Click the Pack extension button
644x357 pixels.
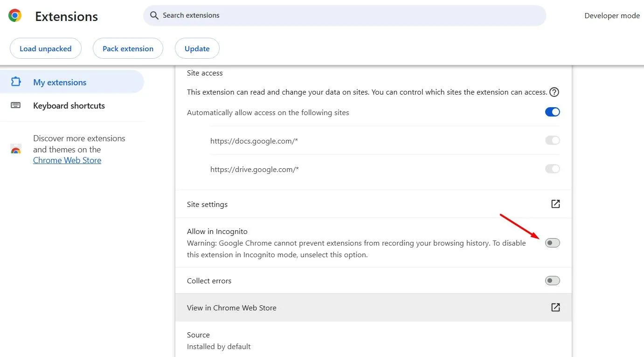(128, 48)
